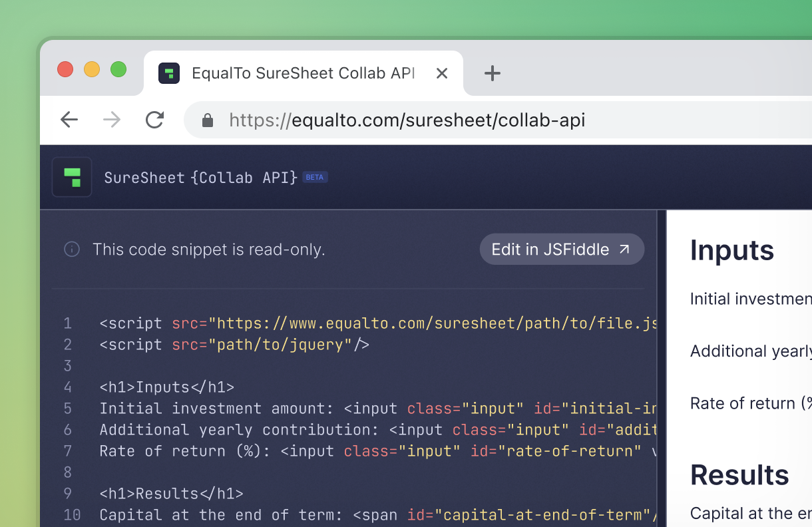The image size is (812, 527).
Task: Click the Results heading in the preview pane
Action: pos(739,475)
